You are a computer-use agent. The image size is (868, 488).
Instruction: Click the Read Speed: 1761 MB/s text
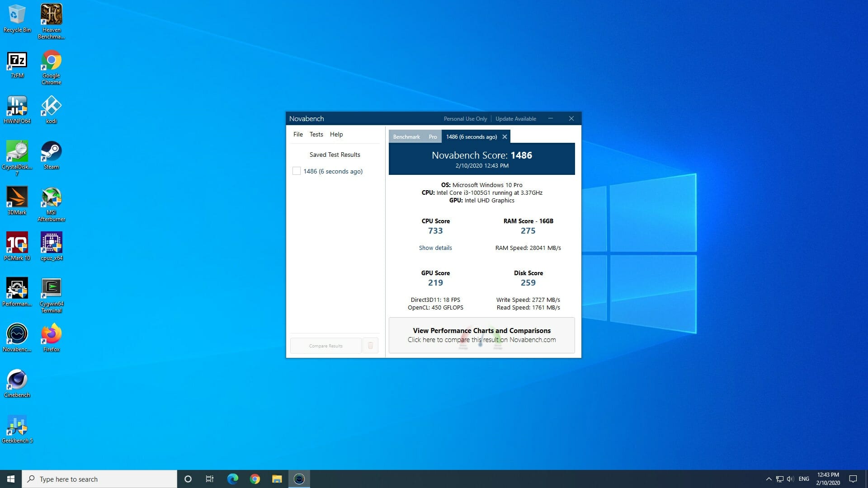point(528,307)
